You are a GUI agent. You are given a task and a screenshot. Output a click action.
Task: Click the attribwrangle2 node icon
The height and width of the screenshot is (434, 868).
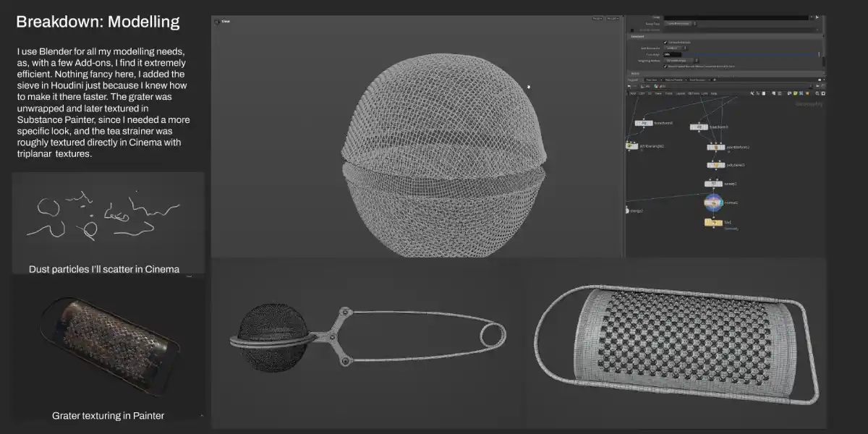click(631, 145)
